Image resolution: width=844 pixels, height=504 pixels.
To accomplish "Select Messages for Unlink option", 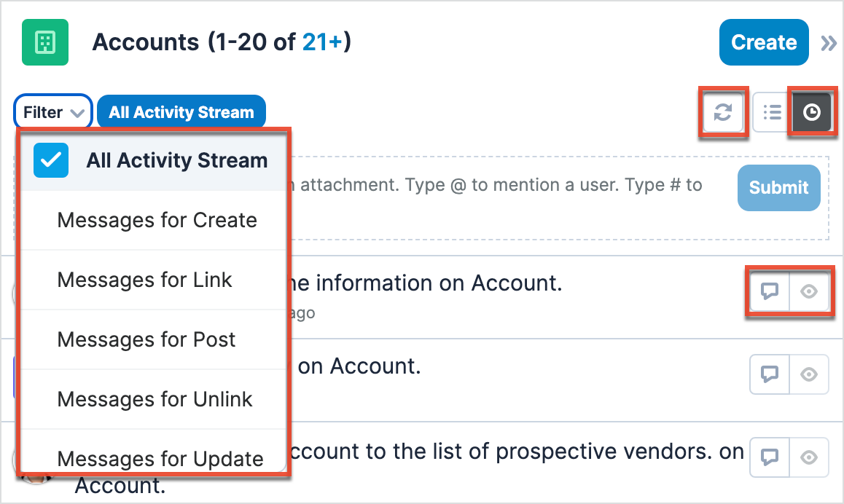I will (x=155, y=399).
